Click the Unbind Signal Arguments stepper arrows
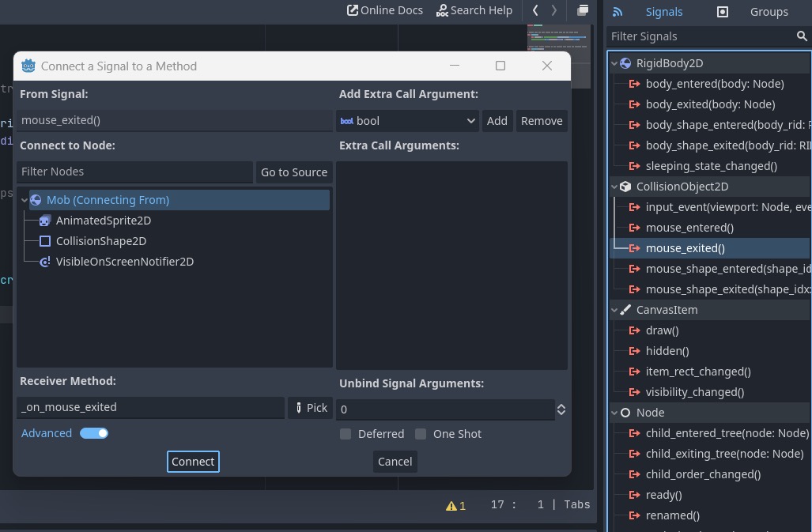This screenshot has width=812, height=532. tap(561, 409)
